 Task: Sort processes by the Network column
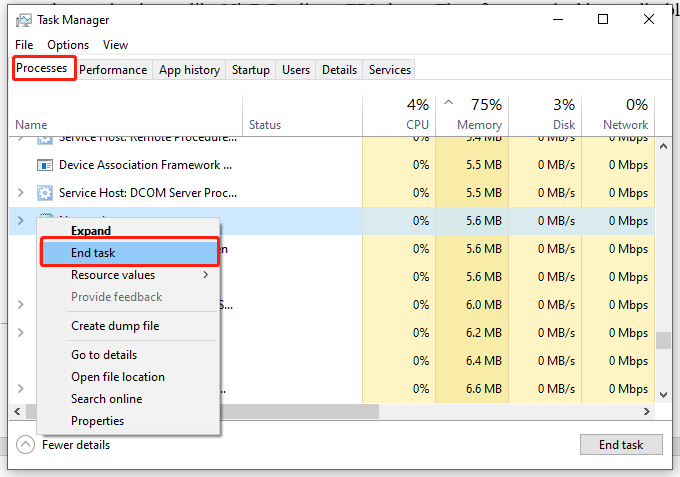(x=618, y=115)
